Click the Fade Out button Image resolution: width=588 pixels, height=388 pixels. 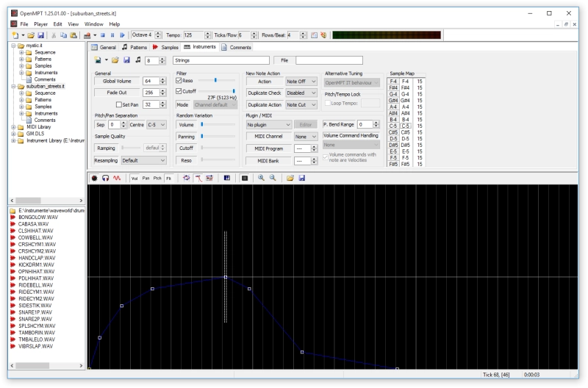pyautogui.click(x=117, y=93)
